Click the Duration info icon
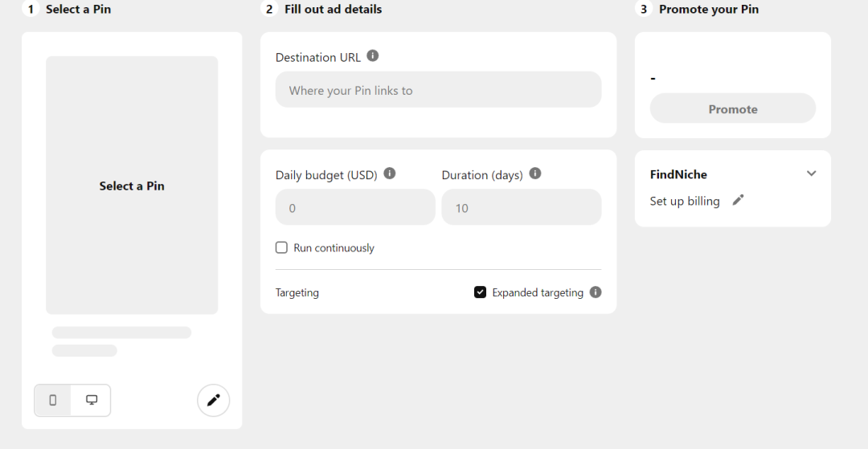Viewport: 868px width, 449px height. point(535,173)
